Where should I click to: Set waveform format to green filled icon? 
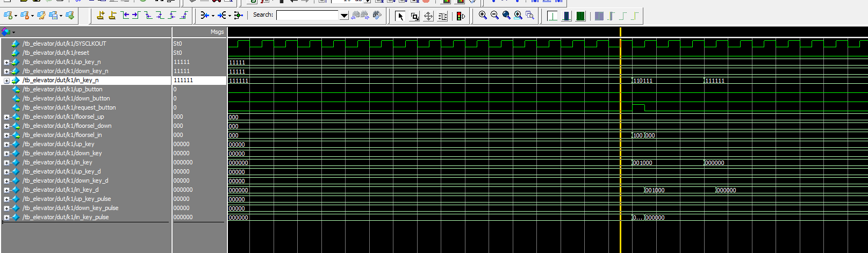coord(580,16)
